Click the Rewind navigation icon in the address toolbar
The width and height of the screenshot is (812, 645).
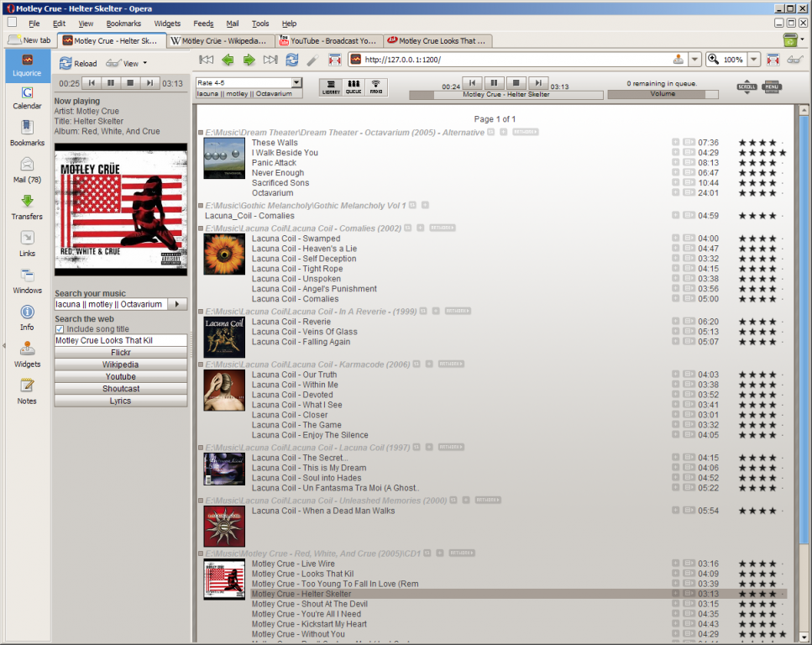[x=206, y=60]
